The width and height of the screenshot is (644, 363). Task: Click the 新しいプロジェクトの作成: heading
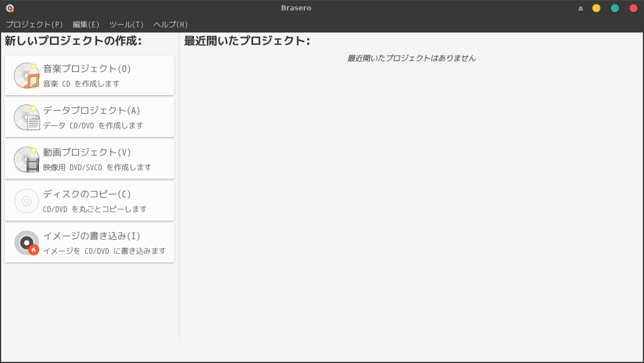coord(73,41)
